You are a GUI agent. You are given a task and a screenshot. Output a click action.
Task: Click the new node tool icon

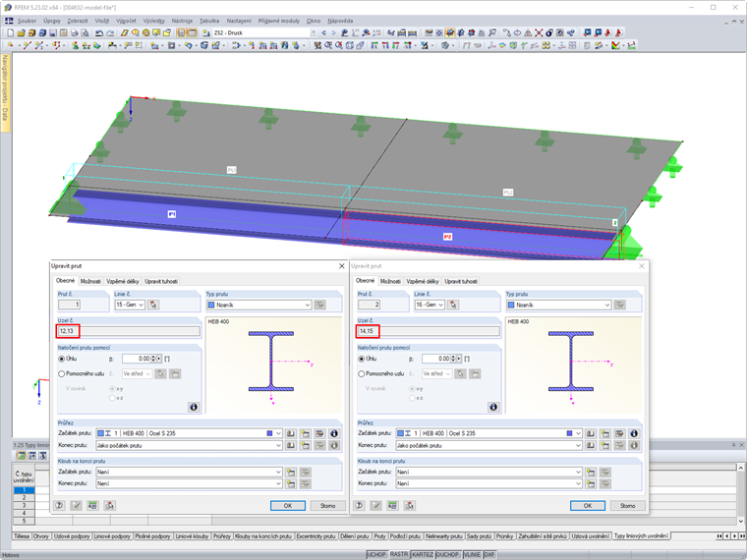tap(10, 45)
